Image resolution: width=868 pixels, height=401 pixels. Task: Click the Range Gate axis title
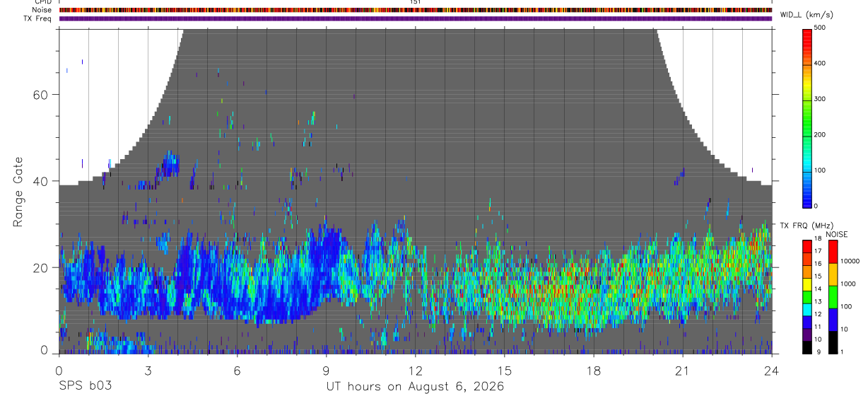pyautogui.click(x=18, y=192)
